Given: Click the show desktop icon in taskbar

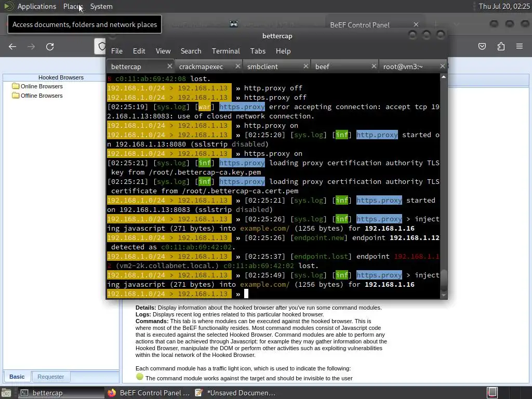Looking at the screenshot, I should click(6, 393).
